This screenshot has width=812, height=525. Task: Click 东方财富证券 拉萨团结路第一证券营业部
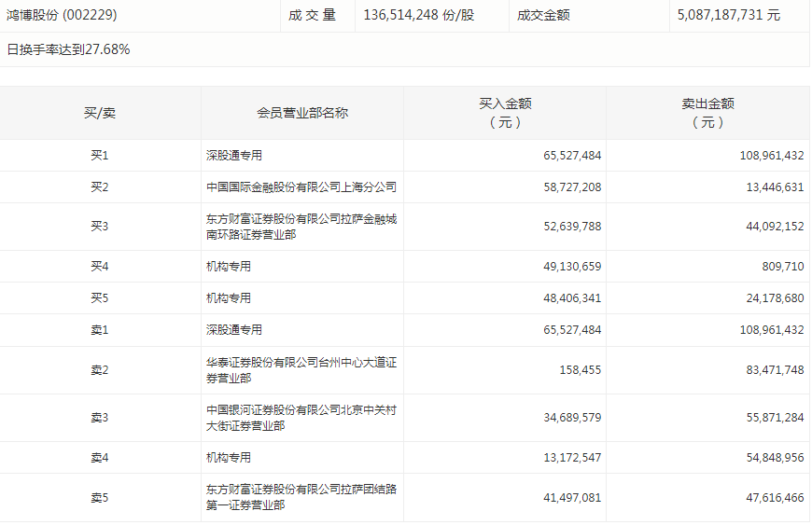pyautogui.click(x=301, y=497)
